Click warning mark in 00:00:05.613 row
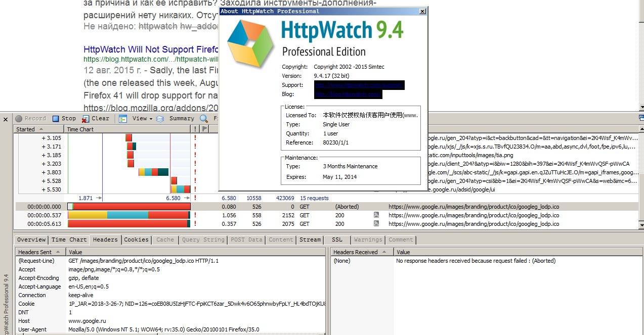Screen dimensions: 644x335 [195, 224]
